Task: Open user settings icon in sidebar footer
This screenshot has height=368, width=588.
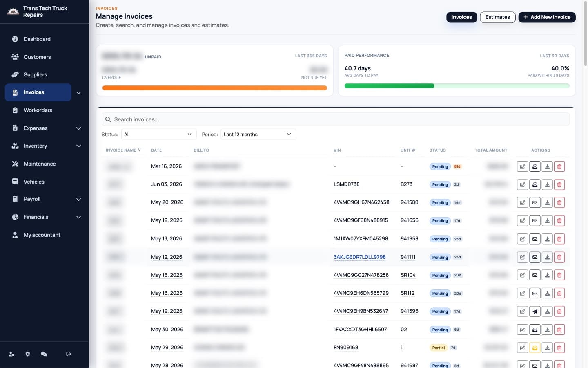Action: pyautogui.click(x=11, y=354)
